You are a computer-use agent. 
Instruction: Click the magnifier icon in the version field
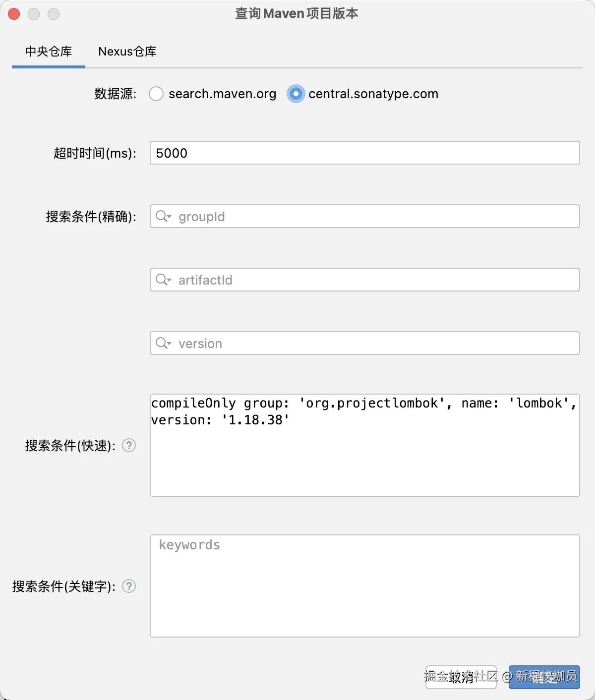162,343
